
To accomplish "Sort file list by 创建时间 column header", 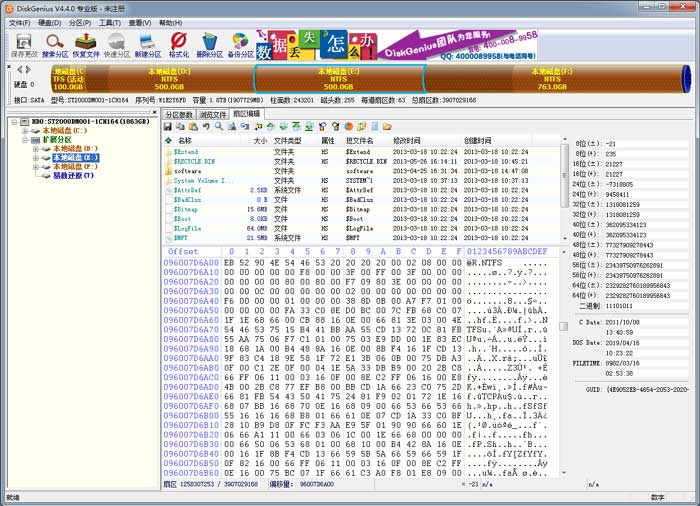I will coord(477,141).
